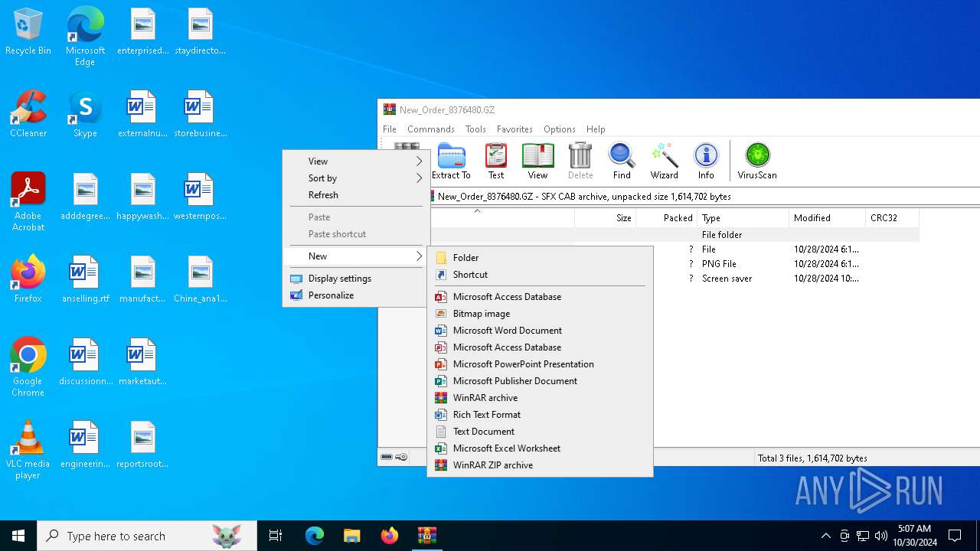The image size is (980, 551).
Task: Open the Firefox desktop shortcut
Action: tap(28, 279)
